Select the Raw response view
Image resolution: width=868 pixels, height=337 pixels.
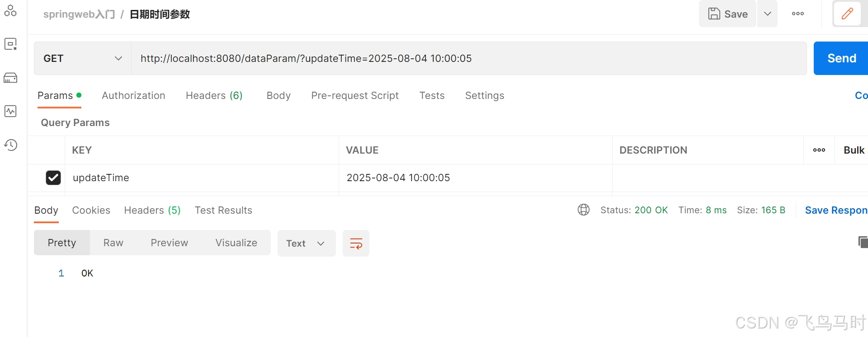(113, 243)
